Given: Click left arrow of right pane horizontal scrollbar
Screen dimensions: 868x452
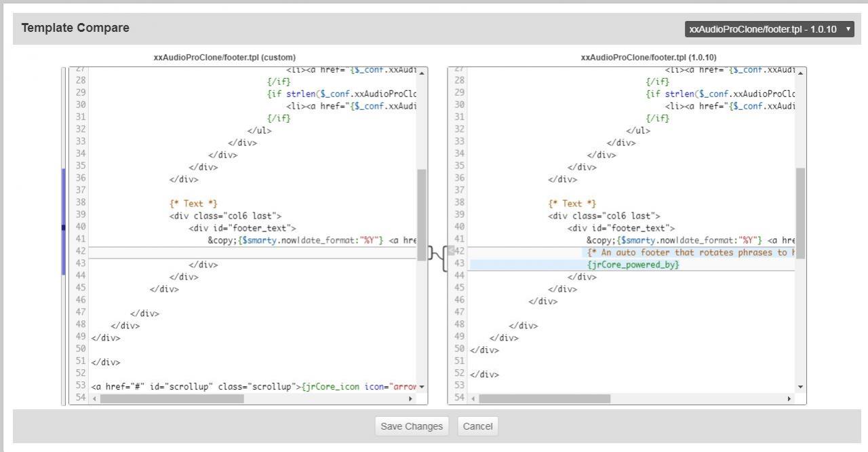Looking at the screenshot, I should click(473, 399).
